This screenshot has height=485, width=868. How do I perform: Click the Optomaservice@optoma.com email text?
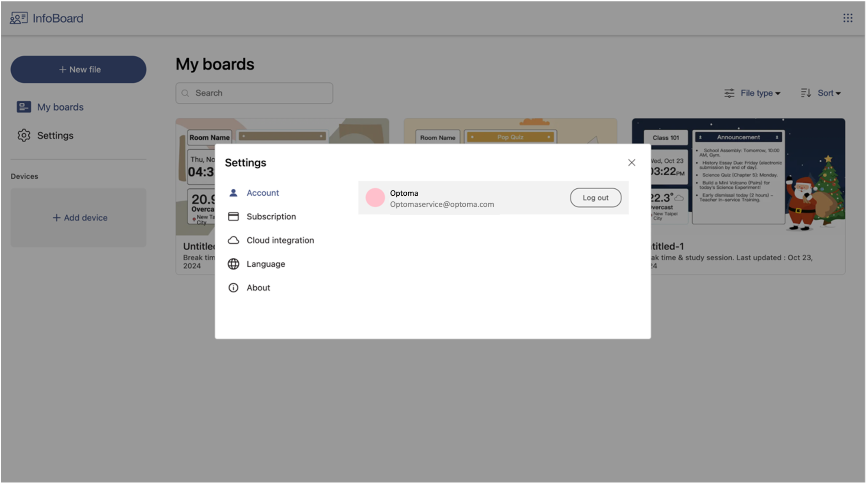pyautogui.click(x=443, y=205)
